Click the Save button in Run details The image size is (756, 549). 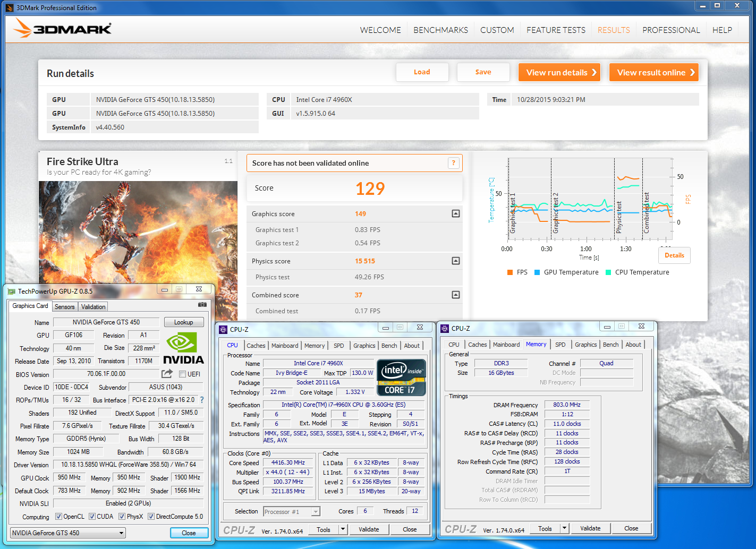tap(483, 72)
